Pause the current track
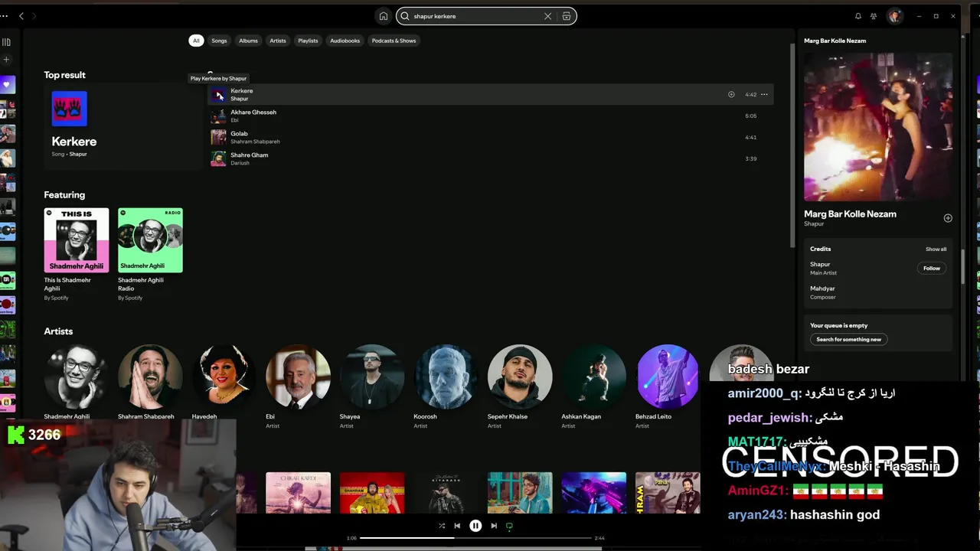 pyautogui.click(x=475, y=526)
